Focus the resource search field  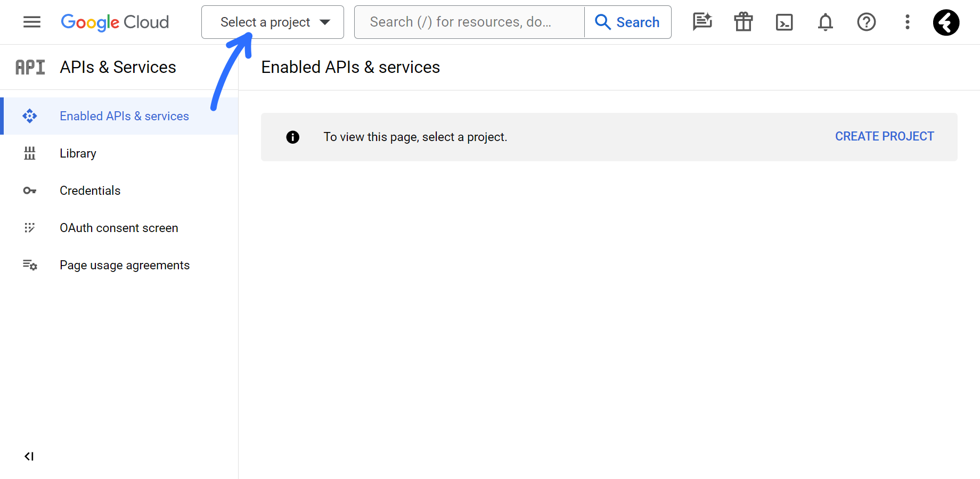pos(469,22)
